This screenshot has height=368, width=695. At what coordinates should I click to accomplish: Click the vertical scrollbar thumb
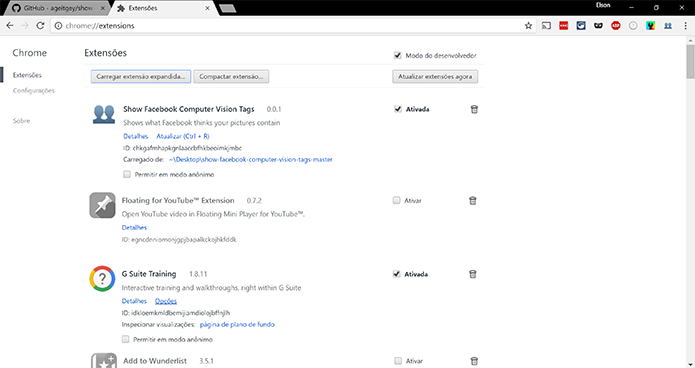click(691, 62)
